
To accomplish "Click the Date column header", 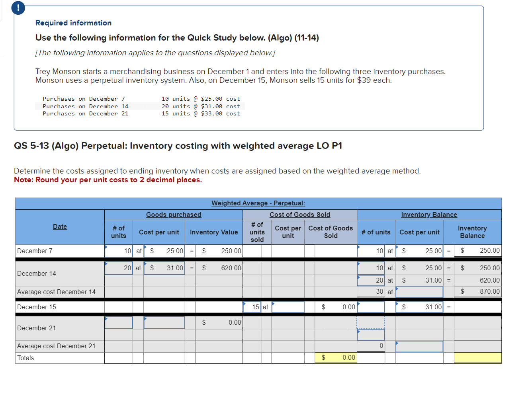I will [x=60, y=226].
